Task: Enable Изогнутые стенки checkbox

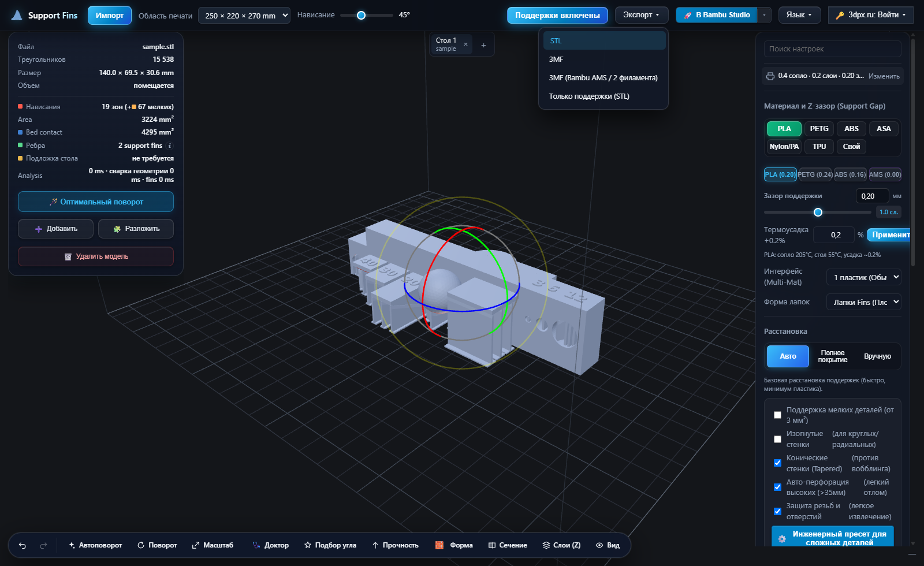Action: point(777,439)
